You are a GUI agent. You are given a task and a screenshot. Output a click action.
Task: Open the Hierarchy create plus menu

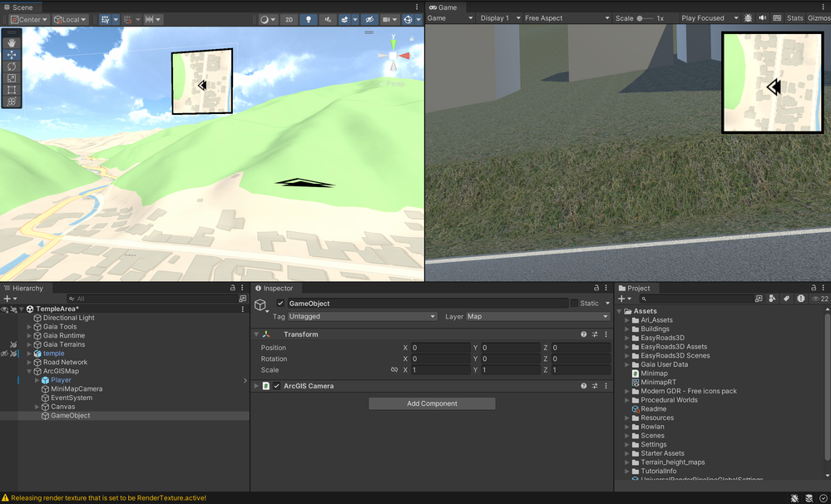click(9, 299)
